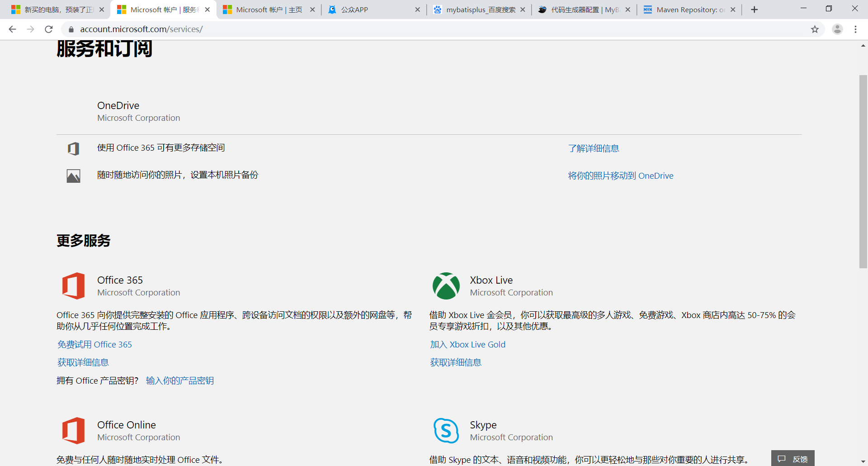
Task: Open the 了解详细信息 link
Action: pyautogui.click(x=594, y=148)
